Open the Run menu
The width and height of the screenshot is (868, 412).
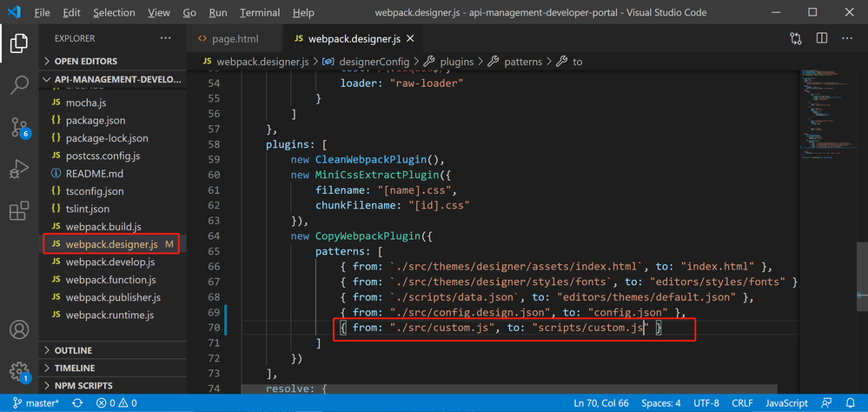pyautogui.click(x=218, y=12)
